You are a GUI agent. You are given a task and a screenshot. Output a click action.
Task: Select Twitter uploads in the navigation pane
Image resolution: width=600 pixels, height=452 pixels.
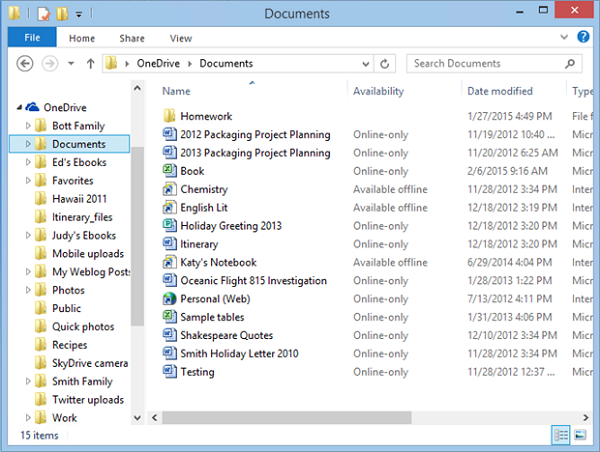(88, 400)
